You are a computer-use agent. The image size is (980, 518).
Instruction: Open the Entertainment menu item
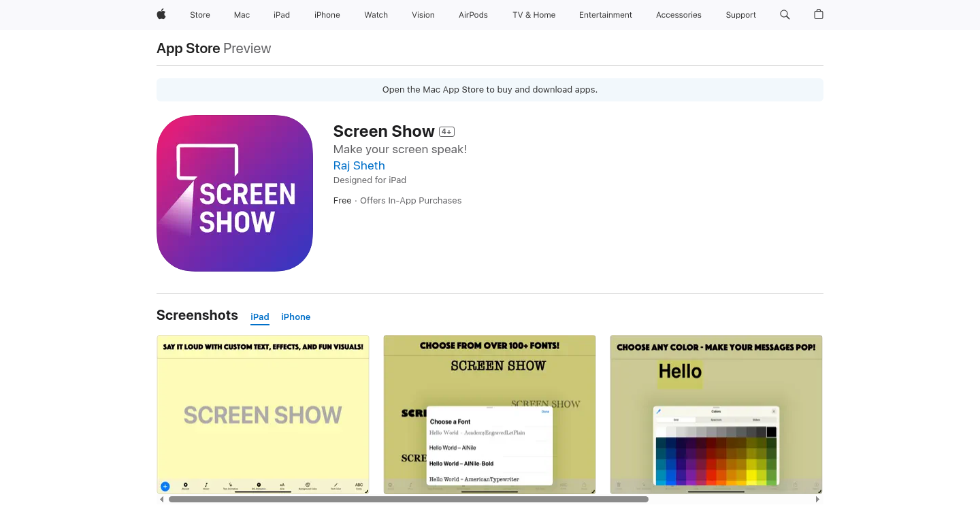point(606,15)
